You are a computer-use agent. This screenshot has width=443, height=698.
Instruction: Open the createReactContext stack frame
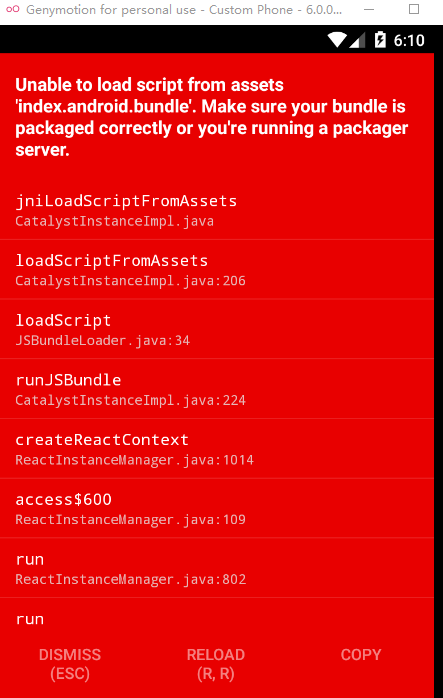[217, 448]
